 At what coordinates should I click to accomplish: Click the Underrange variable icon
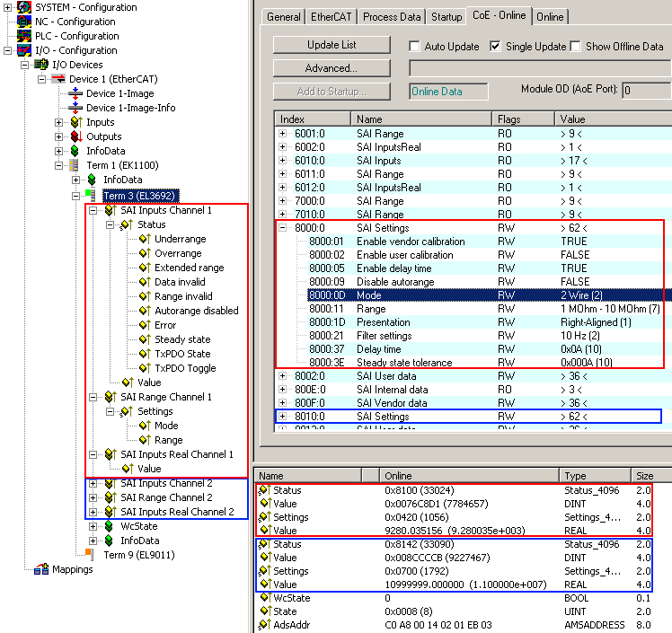coord(145,239)
